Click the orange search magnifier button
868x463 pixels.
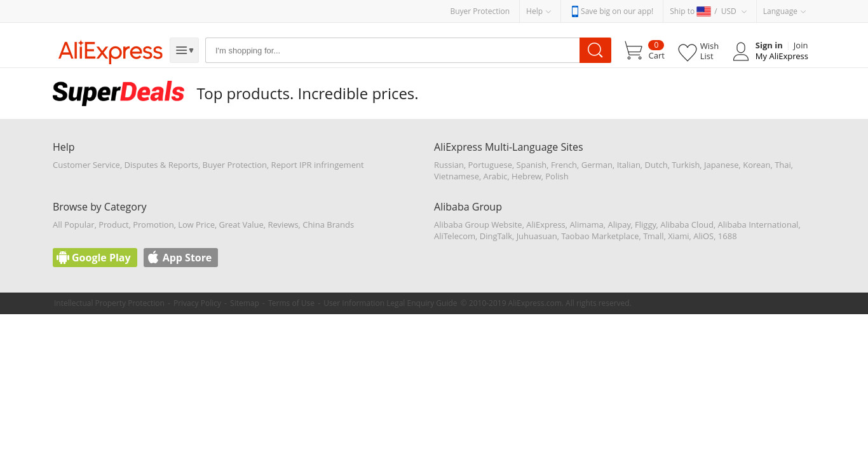595,50
